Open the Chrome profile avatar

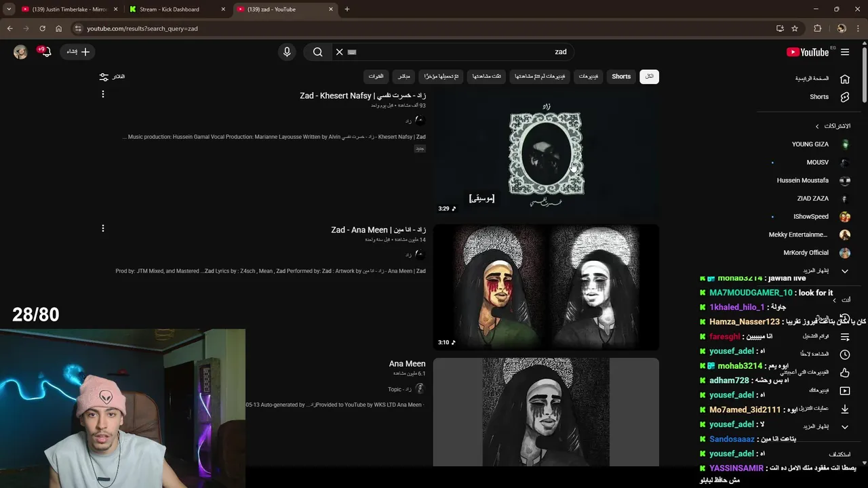coord(842,28)
